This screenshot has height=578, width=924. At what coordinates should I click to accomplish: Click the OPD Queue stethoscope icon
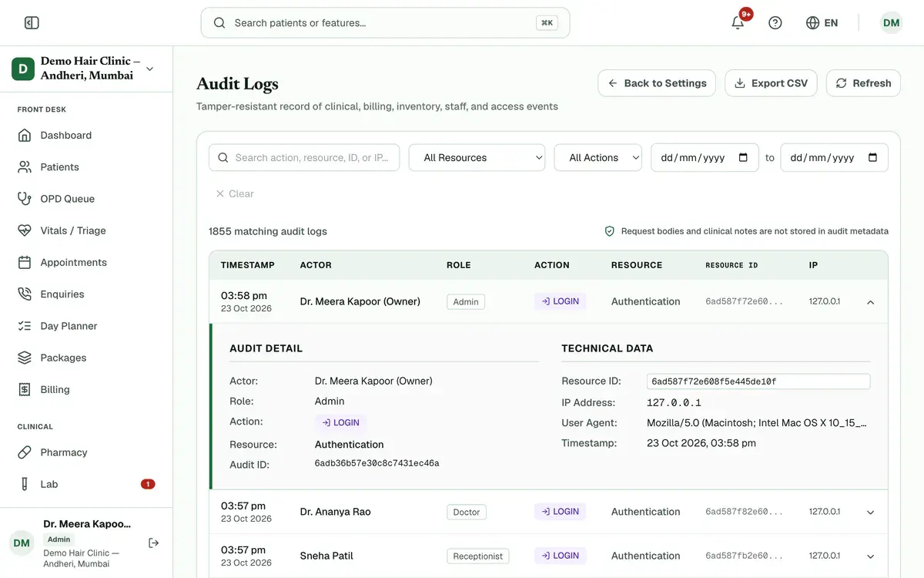pos(25,199)
